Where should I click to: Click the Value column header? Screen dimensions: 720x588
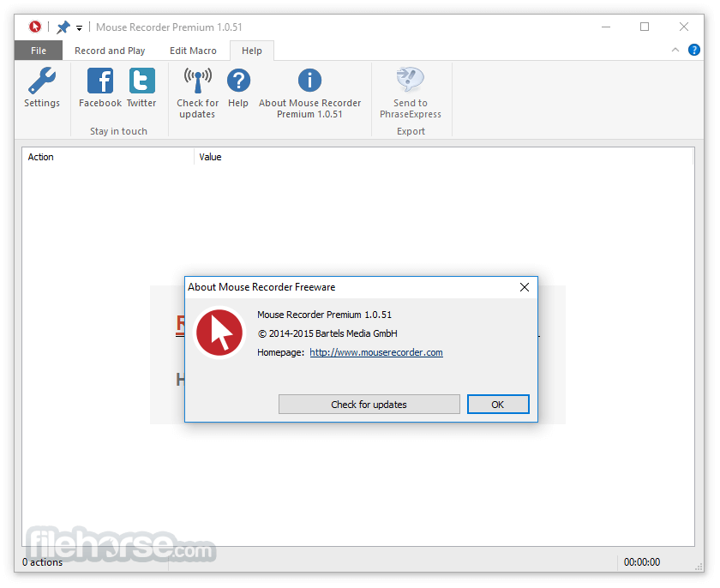click(x=444, y=157)
